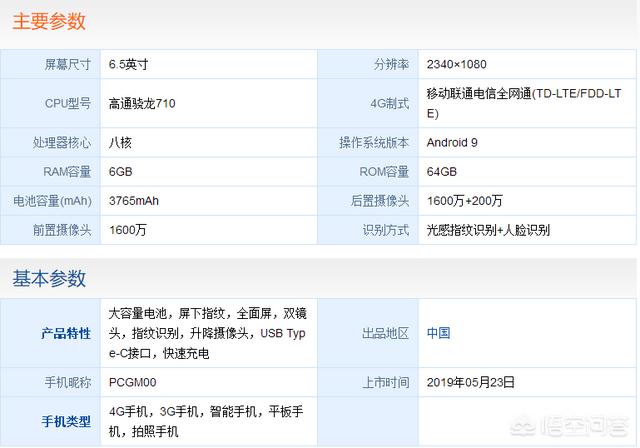The width and height of the screenshot is (640, 448).
Task: Click the 上市时间 label
Action: tap(386, 383)
